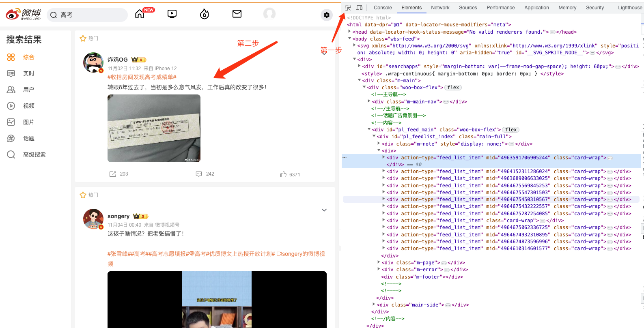Screen dimensions: 644x328
Task: Open the video channel icon
Action: click(x=172, y=14)
